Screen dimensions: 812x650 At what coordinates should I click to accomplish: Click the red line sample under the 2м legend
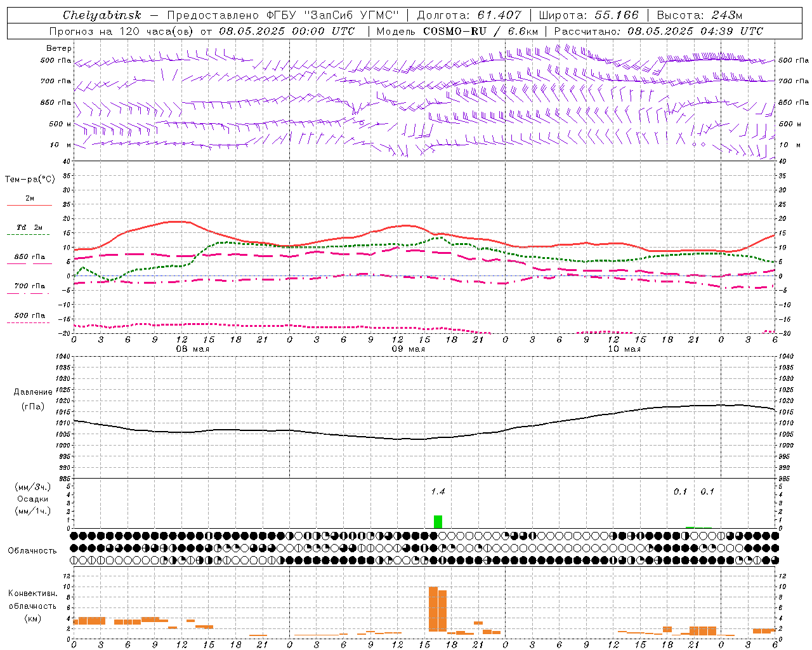(29, 206)
